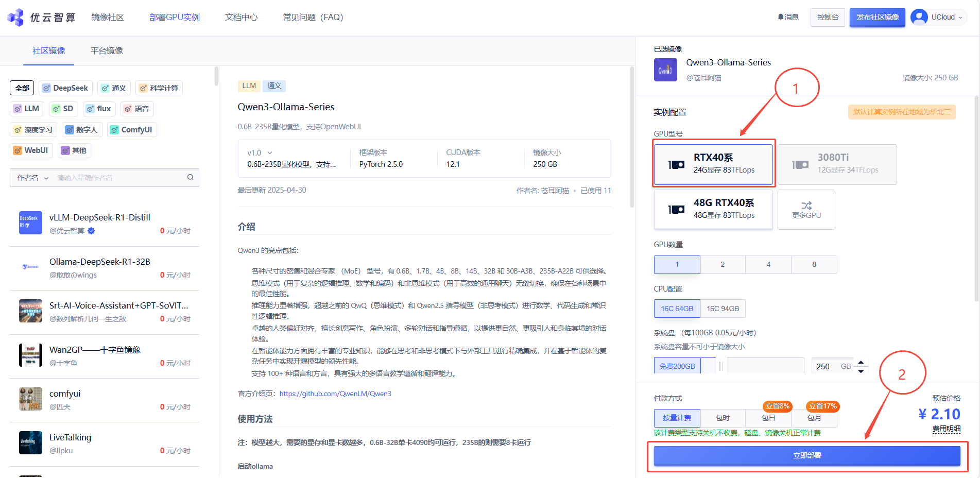The height and width of the screenshot is (478, 980).
Task: Select 包日 payment method
Action: 768,418
